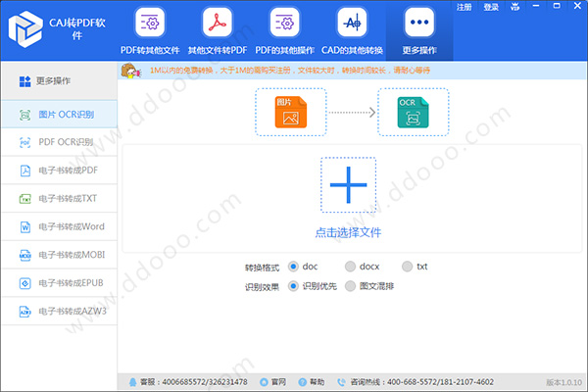Click the cartoon announcer icon in notice bar
This screenshot has height=392, width=588.
tap(131, 71)
